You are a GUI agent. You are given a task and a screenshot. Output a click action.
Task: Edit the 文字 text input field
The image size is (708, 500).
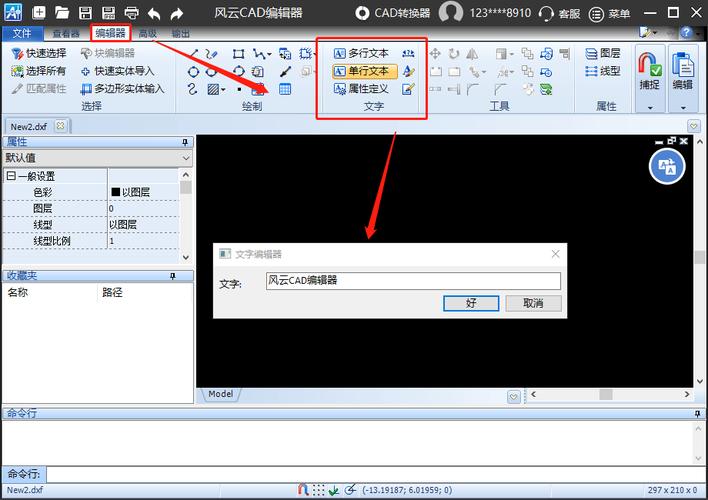click(413, 280)
